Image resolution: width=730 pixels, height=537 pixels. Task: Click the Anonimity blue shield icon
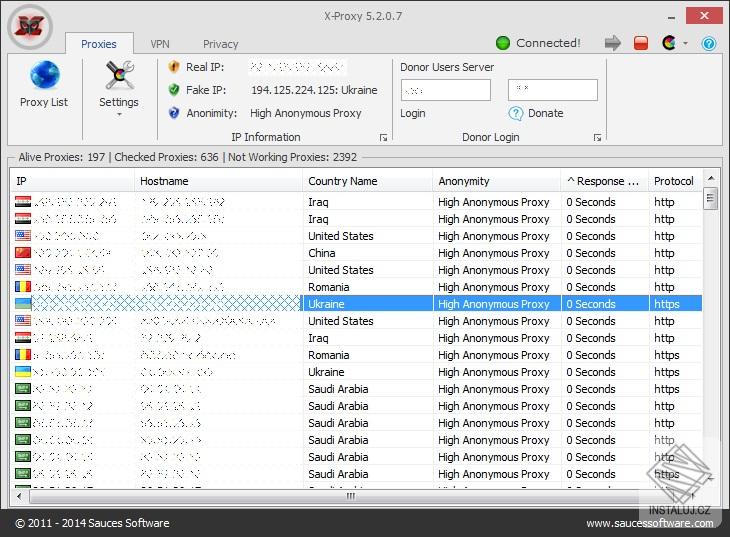point(174,113)
